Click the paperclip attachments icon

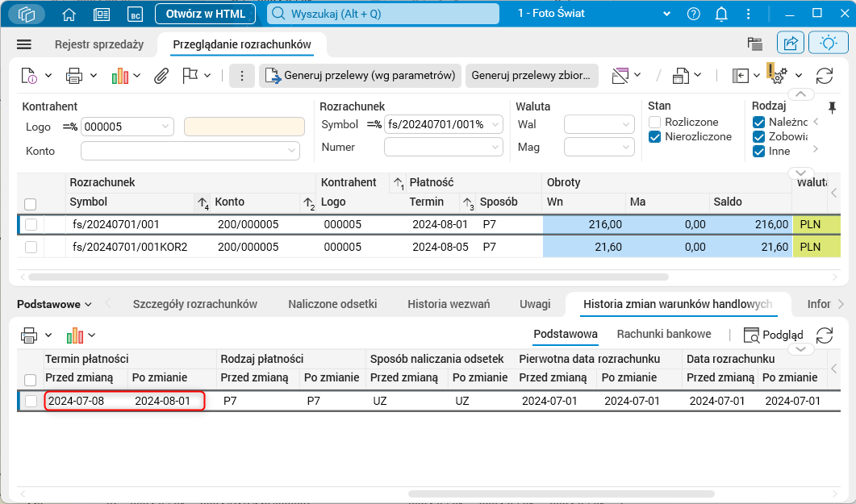(161, 76)
